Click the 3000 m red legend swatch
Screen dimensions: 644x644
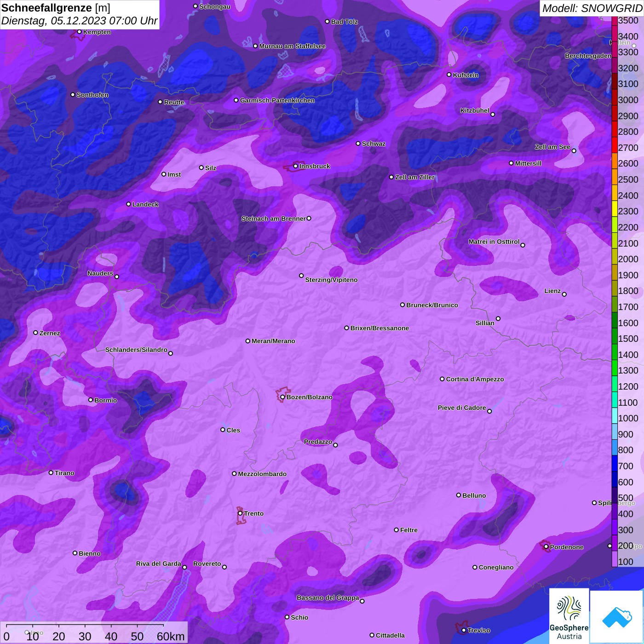point(615,97)
